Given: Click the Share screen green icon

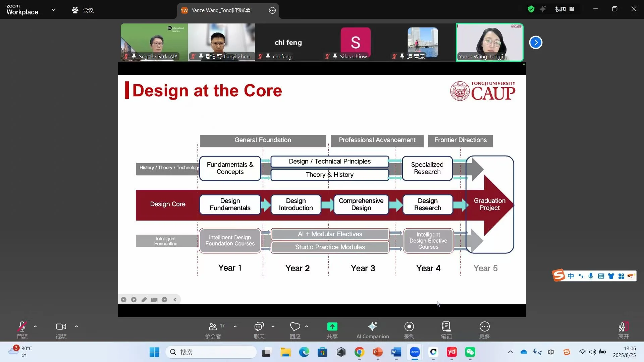Looking at the screenshot, I should (x=332, y=327).
